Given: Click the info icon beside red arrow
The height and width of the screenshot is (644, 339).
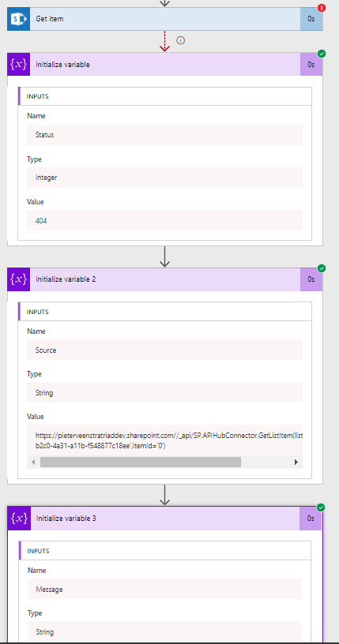Looking at the screenshot, I should click(180, 40).
